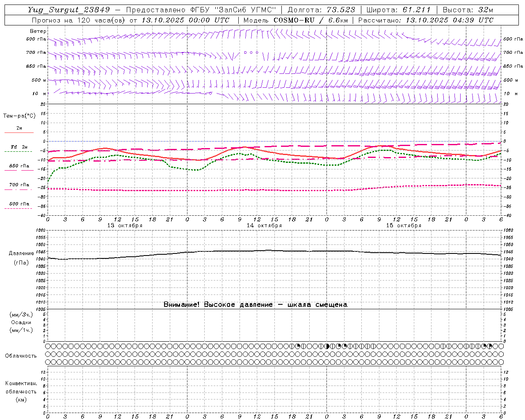Click the 2м temperature legend entry

coord(19,128)
